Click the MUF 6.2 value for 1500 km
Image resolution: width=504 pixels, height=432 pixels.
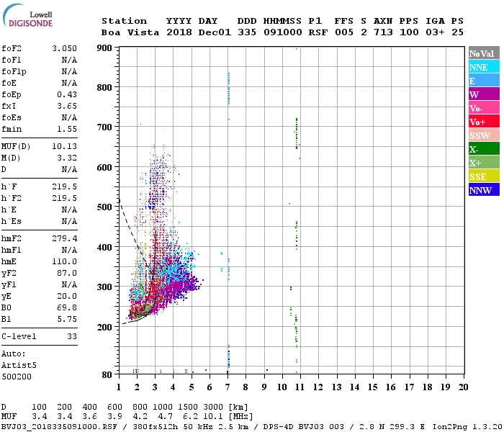point(190,417)
